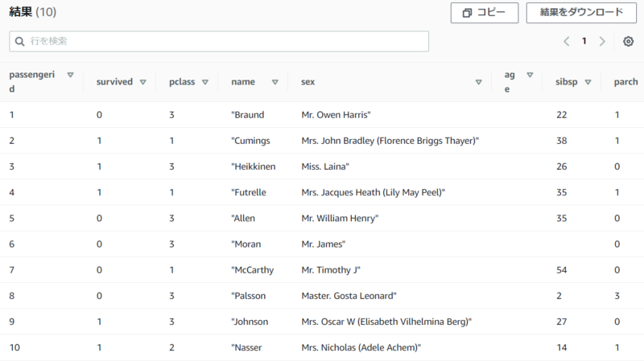The height and width of the screenshot is (361, 644).
Task: Select cell Mrs. Nicholas (Adele Achem)"
Action: pyautogui.click(x=361, y=347)
